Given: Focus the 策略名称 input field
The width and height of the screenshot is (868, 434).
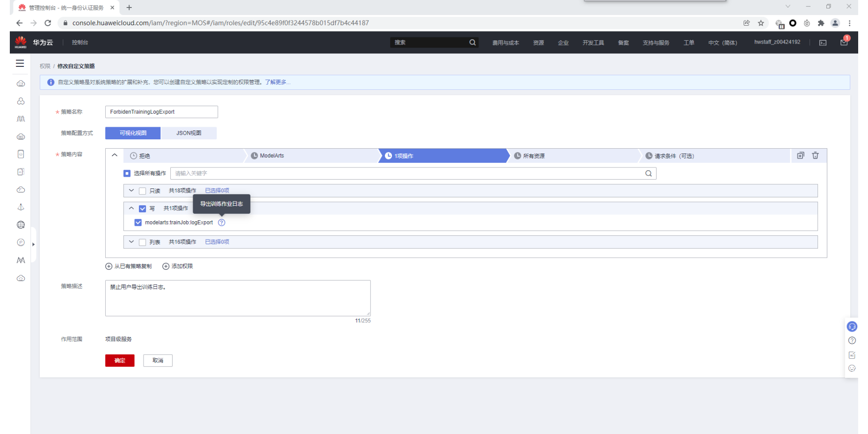Looking at the screenshot, I should click(x=161, y=112).
